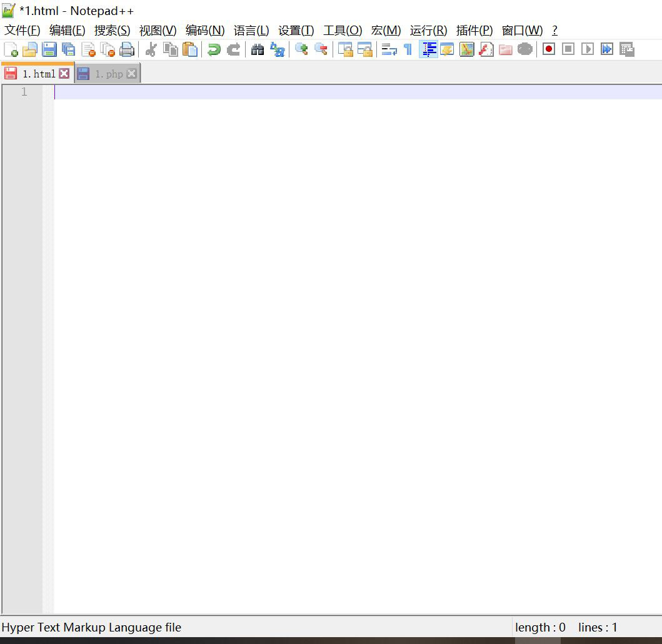Click the Redo arrow icon

(233, 50)
